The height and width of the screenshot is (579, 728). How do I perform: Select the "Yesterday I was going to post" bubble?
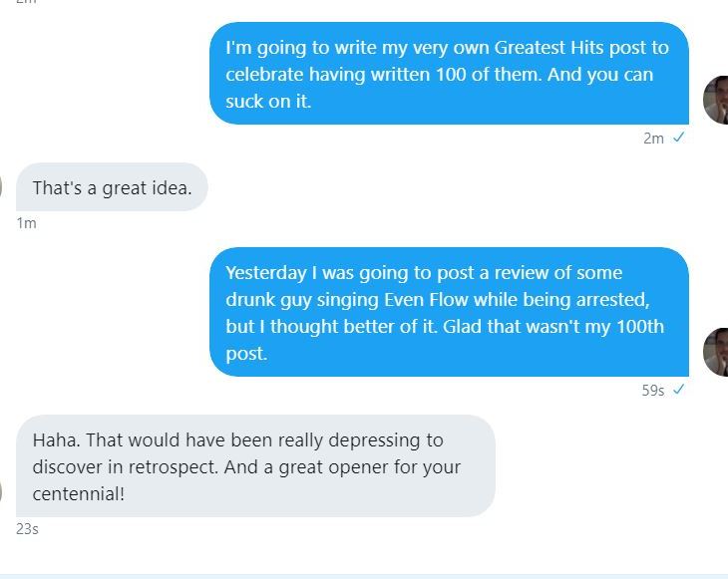click(x=449, y=312)
